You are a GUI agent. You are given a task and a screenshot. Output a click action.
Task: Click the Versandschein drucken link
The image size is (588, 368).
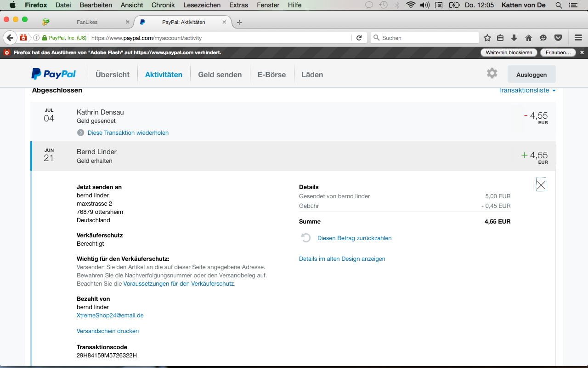click(x=107, y=331)
